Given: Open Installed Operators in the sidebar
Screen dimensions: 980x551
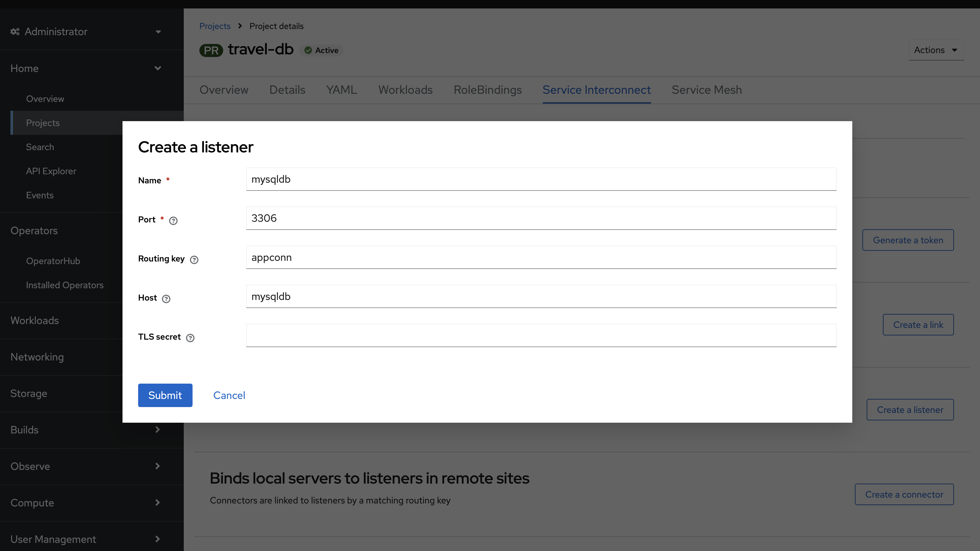Looking at the screenshot, I should (x=65, y=285).
